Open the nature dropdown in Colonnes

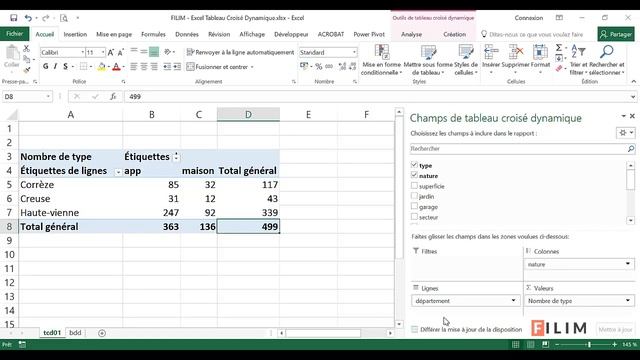coord(628,264)
